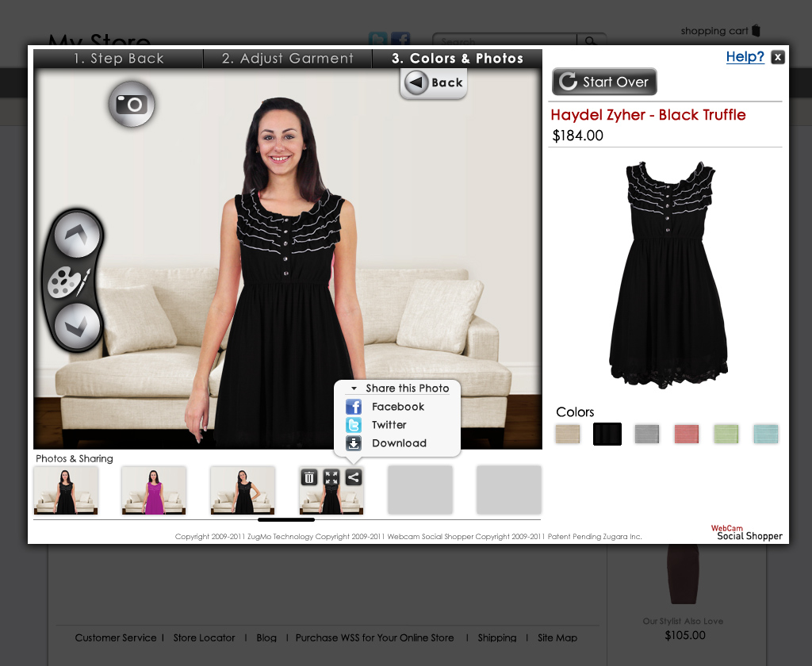Click the Start Over button
812x666 pixels.
click(x=604, y=82)
